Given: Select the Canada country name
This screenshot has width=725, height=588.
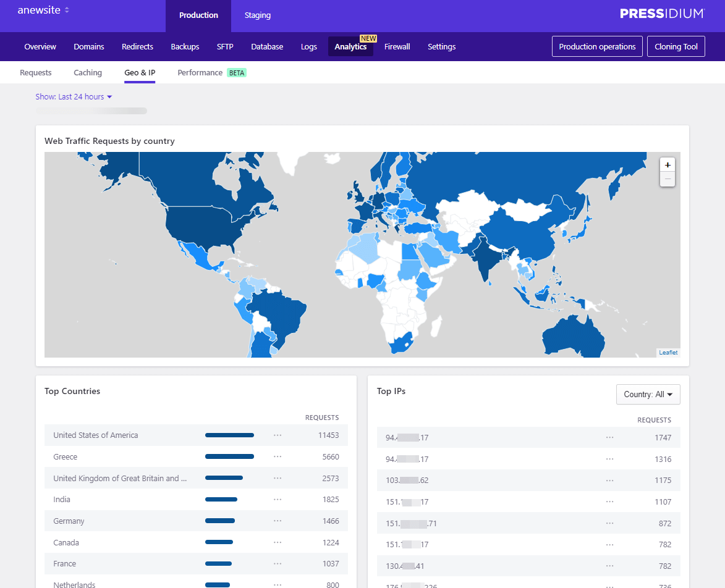Looking at the screenshot, I should tap(66, 542).
